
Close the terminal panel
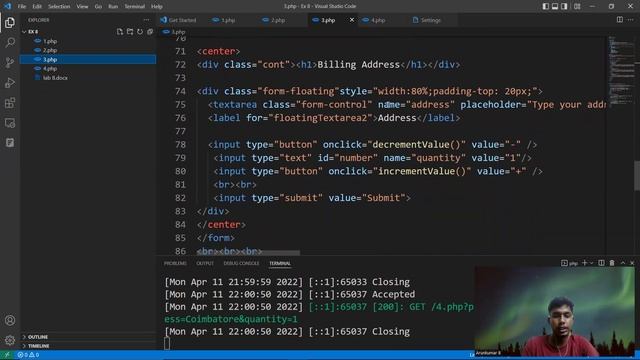[x=632, y=263]
